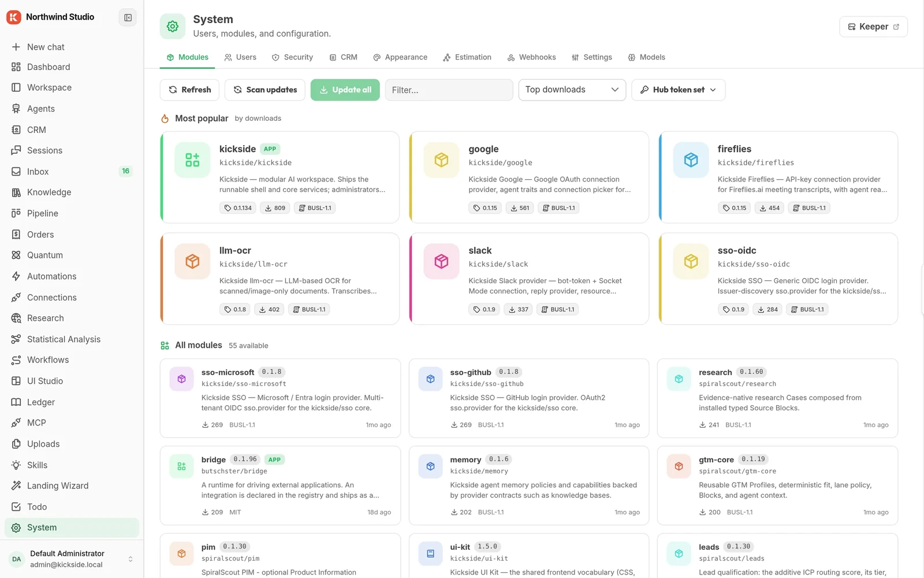Open the Estimation tab
Image resolution: width=924 pixels, height=578 pixels.
[x=467, y=57]
